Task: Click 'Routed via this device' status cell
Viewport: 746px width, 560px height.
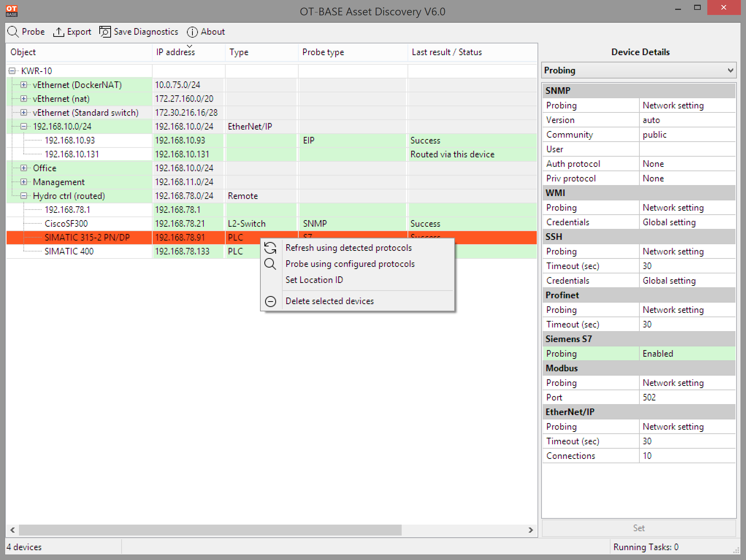Action: tap(472, 154)
